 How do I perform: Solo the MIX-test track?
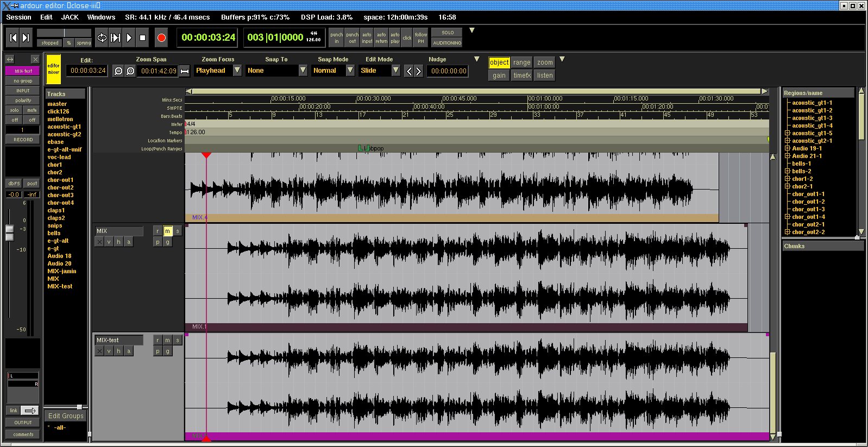[x=177, y=341]
